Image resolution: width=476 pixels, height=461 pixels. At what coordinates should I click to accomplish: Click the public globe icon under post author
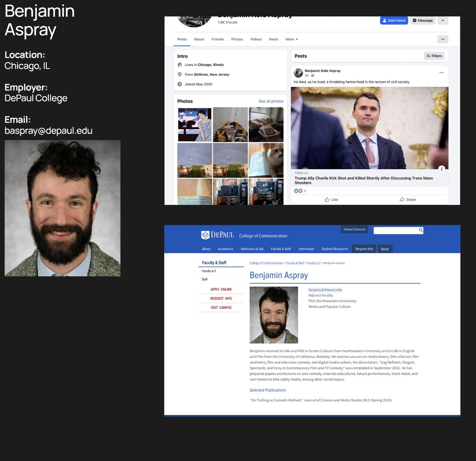[x=312, y=76]
